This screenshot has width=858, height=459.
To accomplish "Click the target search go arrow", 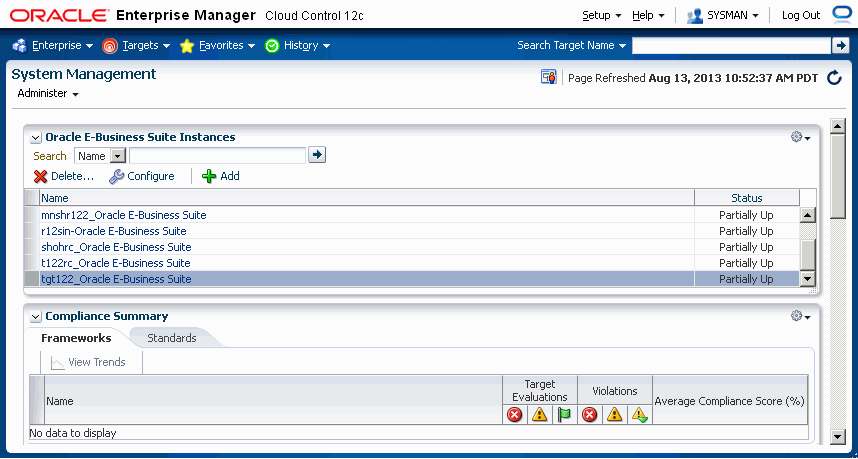I will (x=840, y=45).
